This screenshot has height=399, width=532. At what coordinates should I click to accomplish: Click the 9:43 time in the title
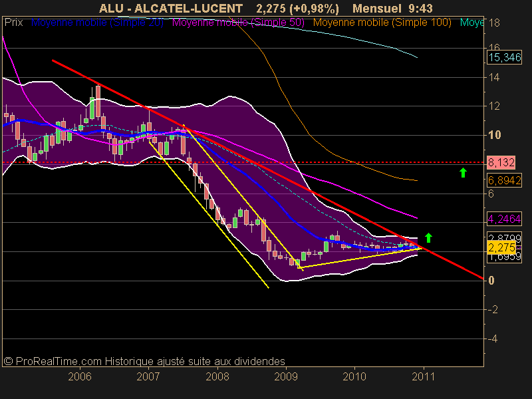pos(421,9)
